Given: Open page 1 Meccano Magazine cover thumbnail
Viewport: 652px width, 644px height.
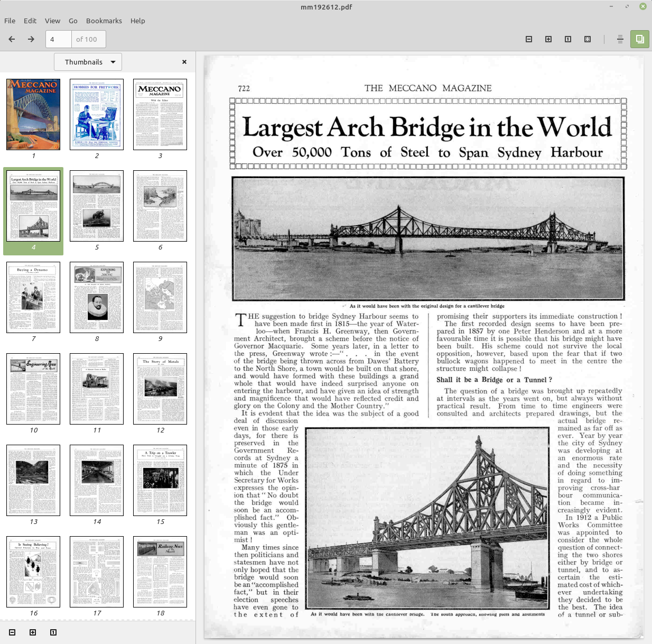Looking at the screenshot, I should point(33,115).
